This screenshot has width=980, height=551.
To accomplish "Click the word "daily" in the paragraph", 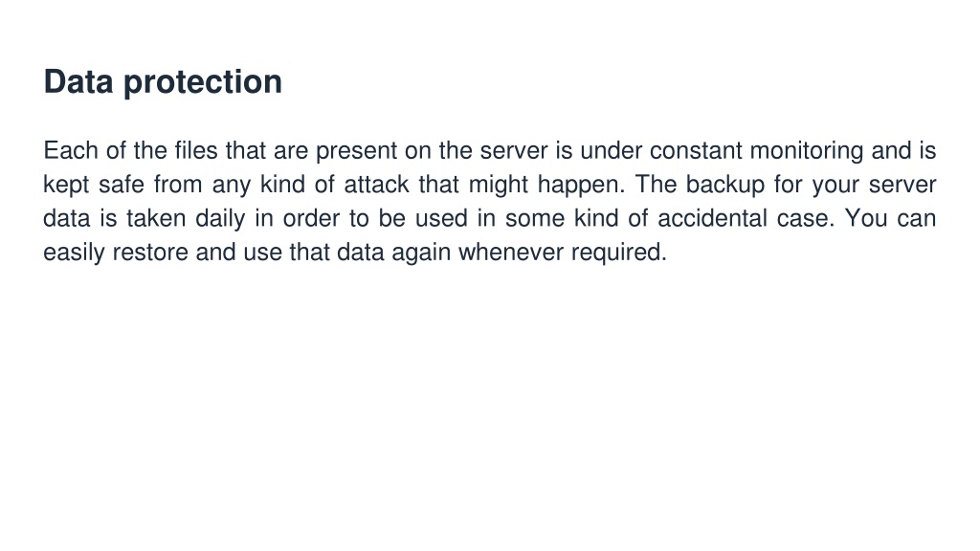I will tap(220, 218).
